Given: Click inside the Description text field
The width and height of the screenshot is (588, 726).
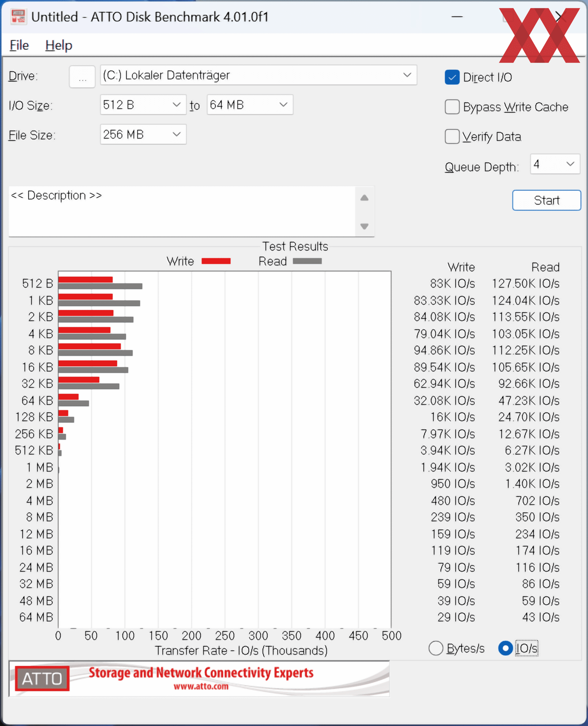Looking at the screenshot, I should 182,211.
